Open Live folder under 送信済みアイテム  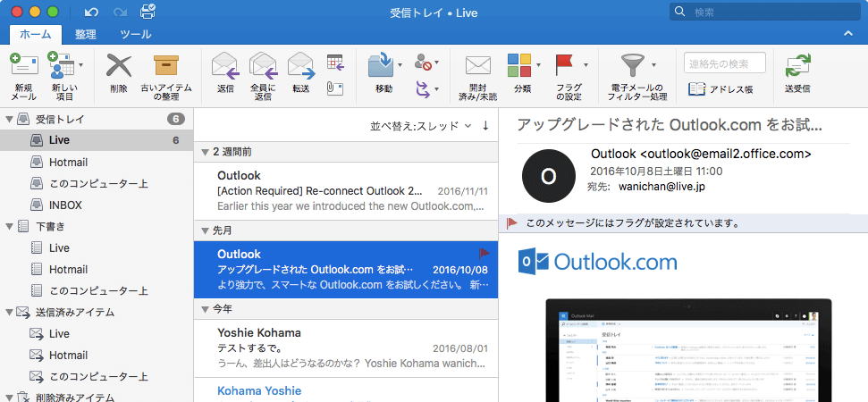(x=97, y=334)
